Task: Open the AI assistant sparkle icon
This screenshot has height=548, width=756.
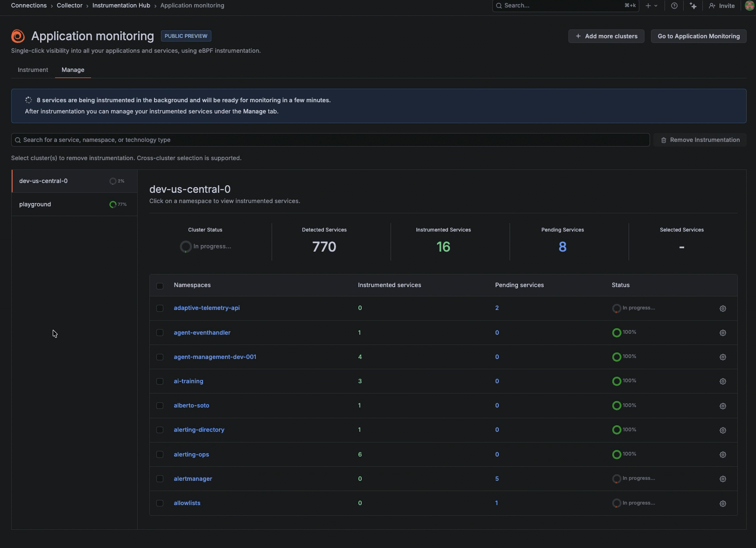Action: tap(693, 6)
